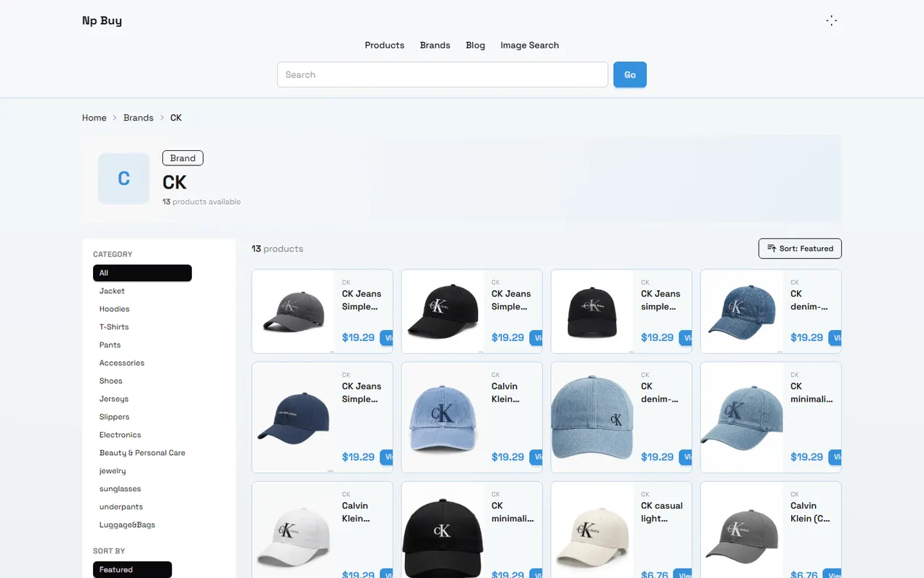924x578 pixels.
Task: Filter by Jerseys category
Action: 113,400
